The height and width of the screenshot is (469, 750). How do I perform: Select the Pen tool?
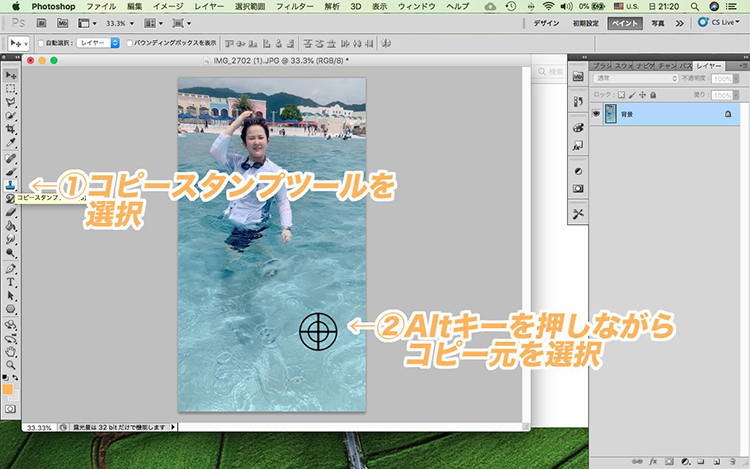[11, 269]
